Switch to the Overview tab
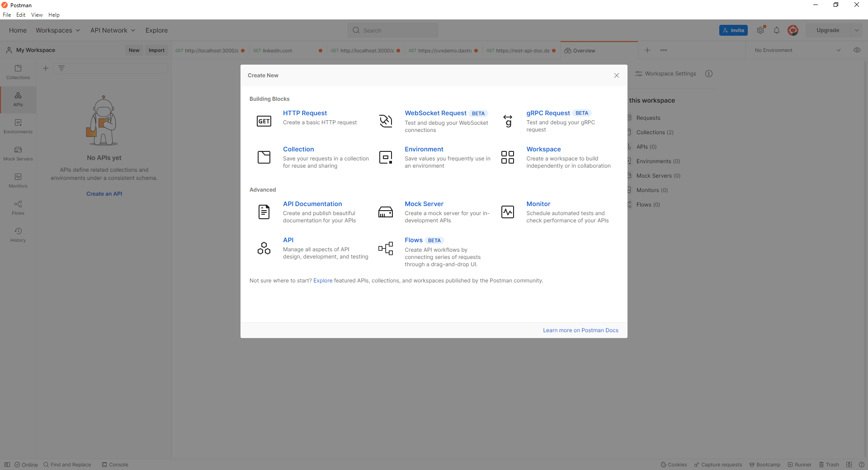This screenshot has width=868, height=470. (x=599, y=51)
